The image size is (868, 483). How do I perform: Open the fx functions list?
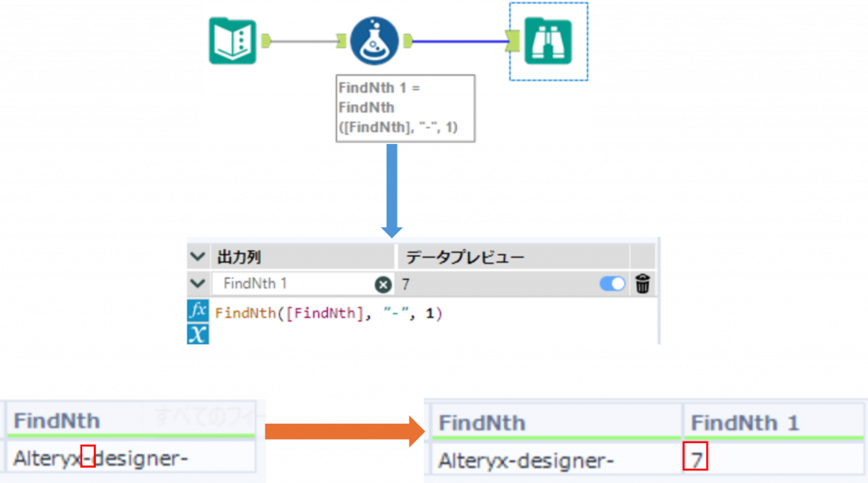pos(197,310)
